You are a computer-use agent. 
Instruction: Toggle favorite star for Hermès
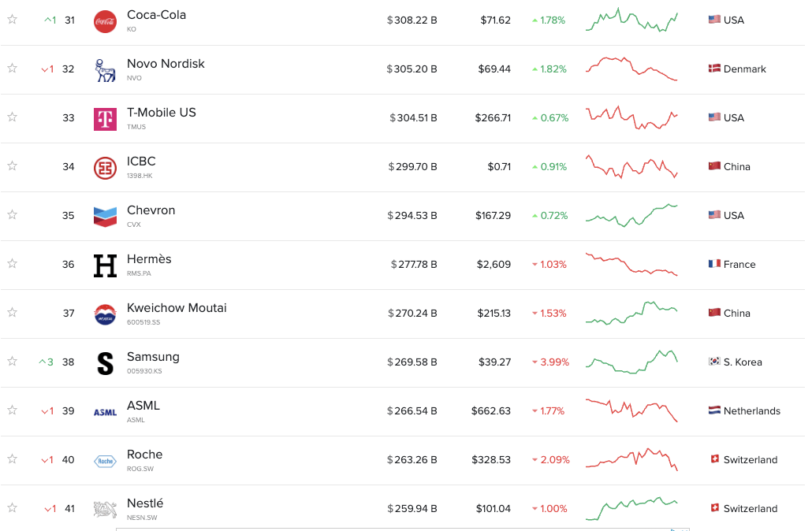tap(13, 264)
